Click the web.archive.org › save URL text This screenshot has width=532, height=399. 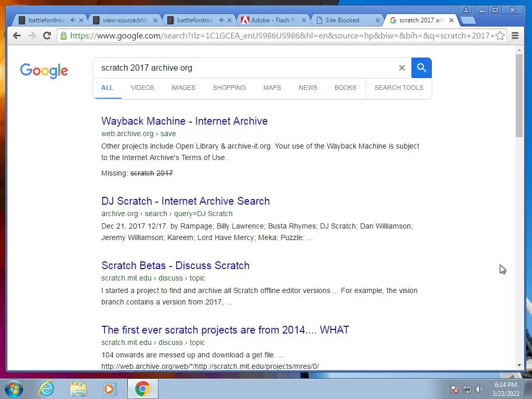[x=138, y=134]
